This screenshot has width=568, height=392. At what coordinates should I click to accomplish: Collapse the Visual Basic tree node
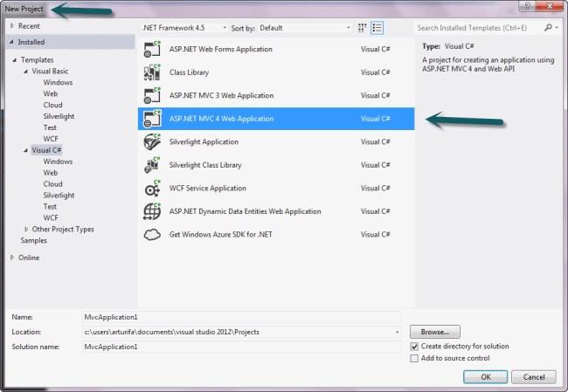click(25, 72)
